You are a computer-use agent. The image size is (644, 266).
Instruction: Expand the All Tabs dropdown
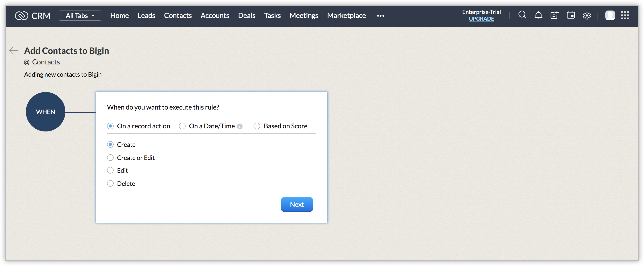pos(80,16)
